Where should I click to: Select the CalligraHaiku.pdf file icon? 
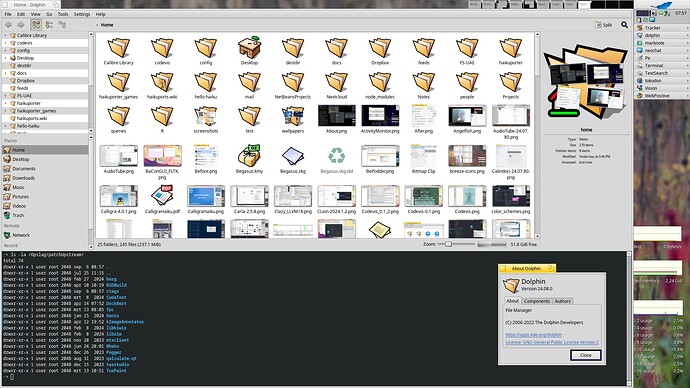[x=162, y=199]
